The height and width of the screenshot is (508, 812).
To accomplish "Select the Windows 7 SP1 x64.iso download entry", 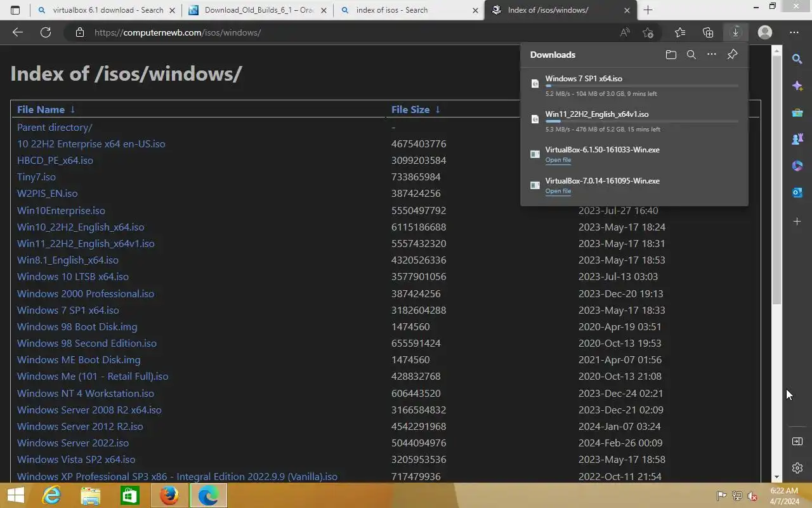I will [x=634, y=86].
